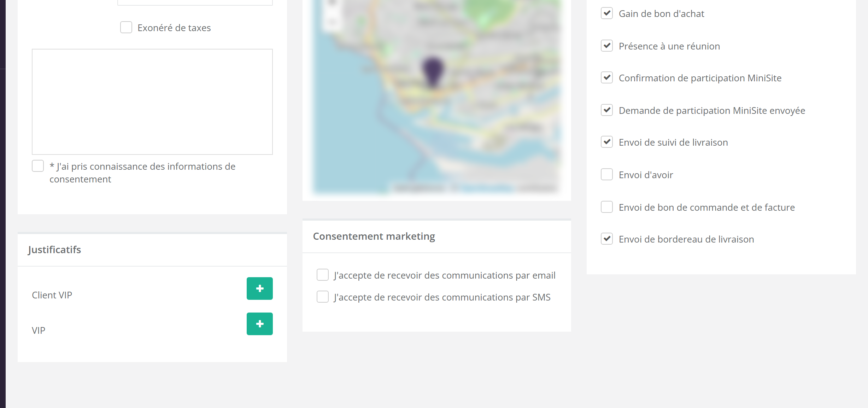868x408 pixels.
Task: Accept communications by SMS checkbox
Action: point(323,297)
